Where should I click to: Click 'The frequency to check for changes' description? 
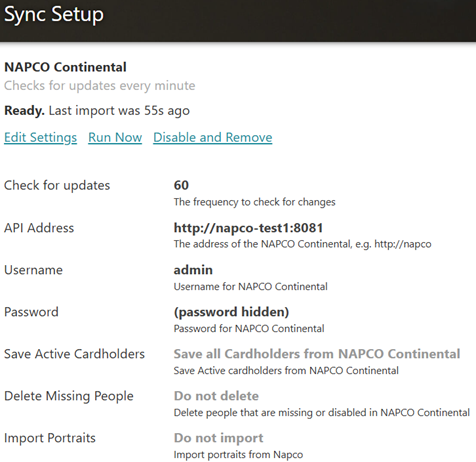click(x=254, y=202)
